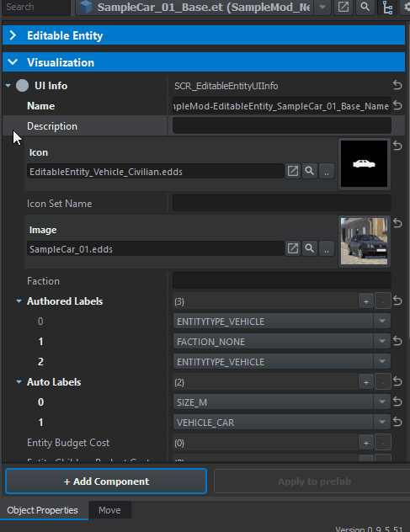Viewport: 410px width, 532px height.
Task: Collapse the Auto Labels array
Action: click(x=19, y=382)
